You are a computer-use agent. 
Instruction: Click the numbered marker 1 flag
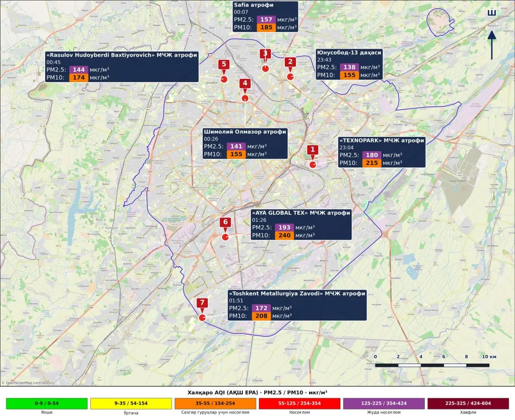(x=313, y=150)
